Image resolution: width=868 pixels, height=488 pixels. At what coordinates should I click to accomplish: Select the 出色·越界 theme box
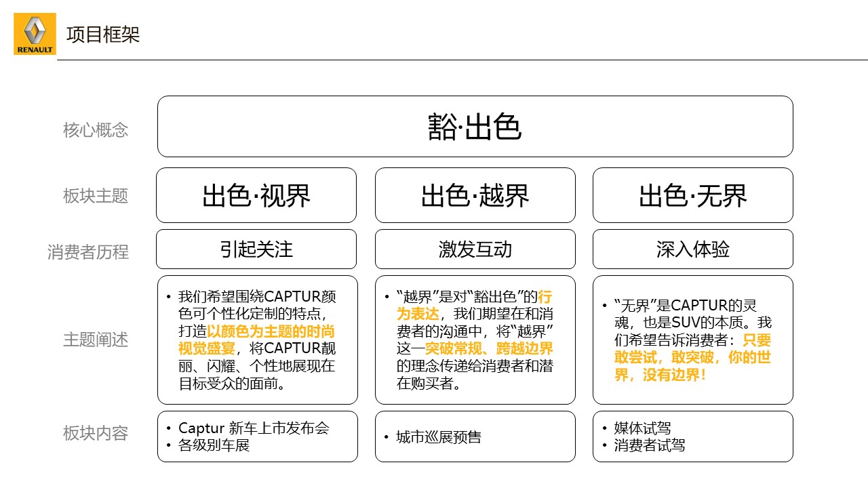[x=475, y=196]
